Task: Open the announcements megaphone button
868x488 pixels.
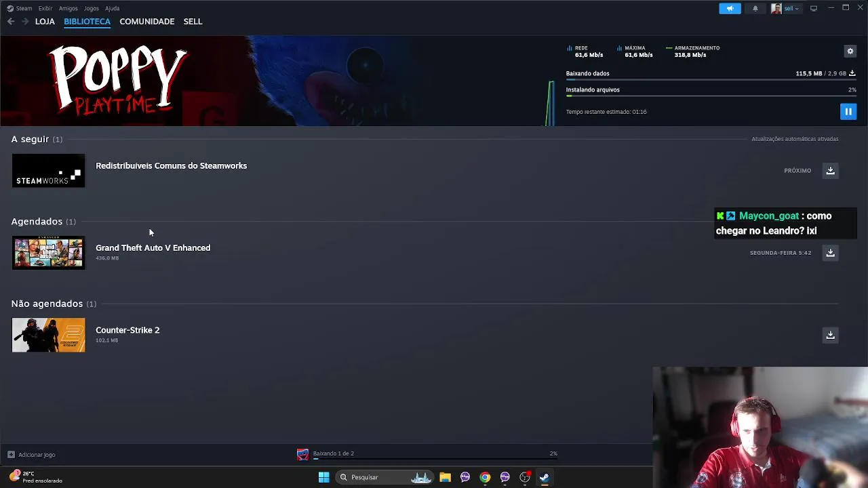Action: coord(730,8)
